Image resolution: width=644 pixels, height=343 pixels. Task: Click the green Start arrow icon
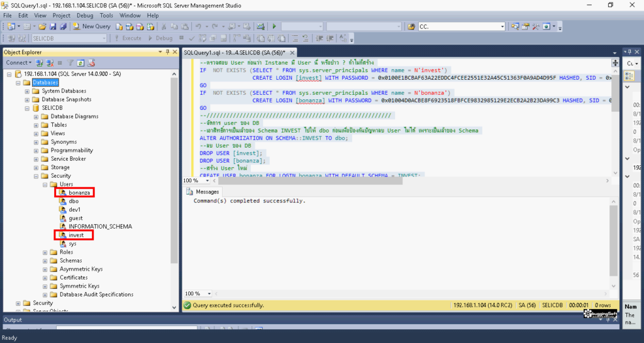[x=274, y=26]
